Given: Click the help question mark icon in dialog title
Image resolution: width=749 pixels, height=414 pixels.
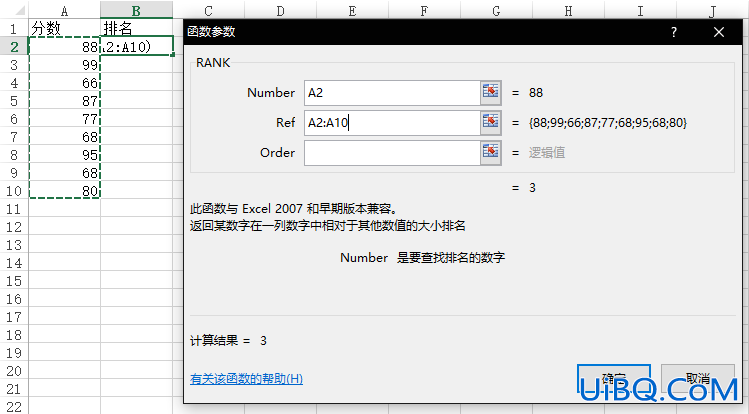Looking at the screenshot, I should pyautogui.click(x=674, y=32).
